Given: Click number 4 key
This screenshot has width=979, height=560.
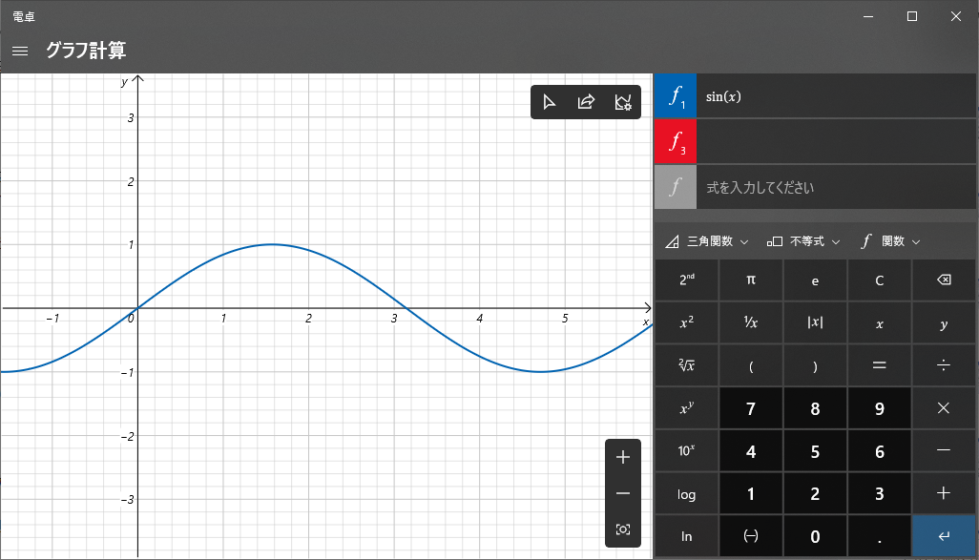Looking at the screenshot, I should pos(751,450).
